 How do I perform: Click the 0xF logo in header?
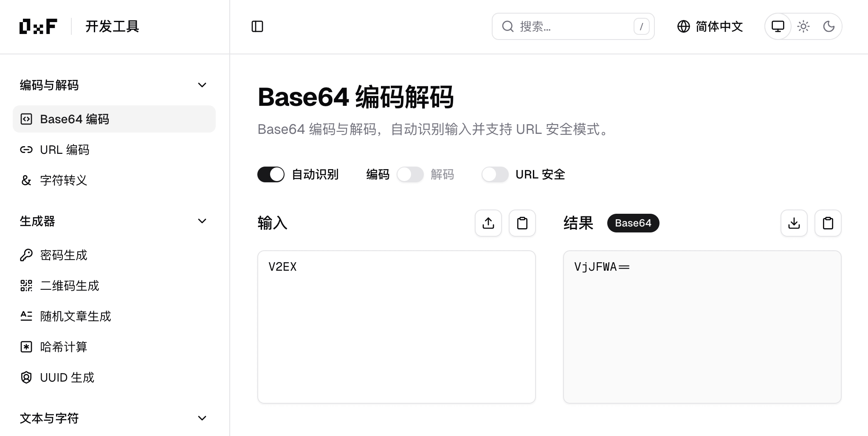coord(38,26)
